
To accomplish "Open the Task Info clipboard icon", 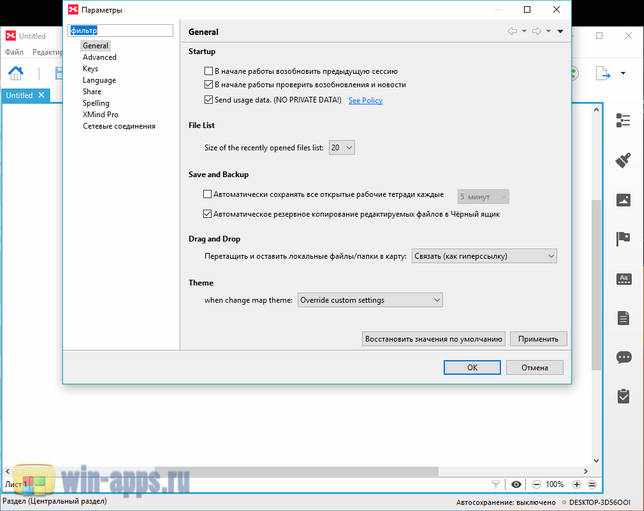I will point(623,396).
